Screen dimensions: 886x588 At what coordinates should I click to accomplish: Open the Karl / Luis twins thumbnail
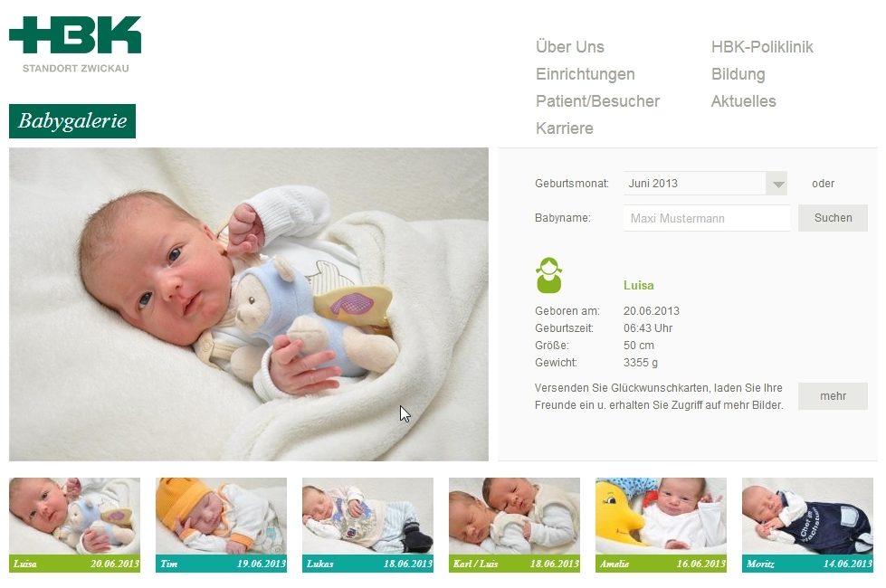click(514, 525)
